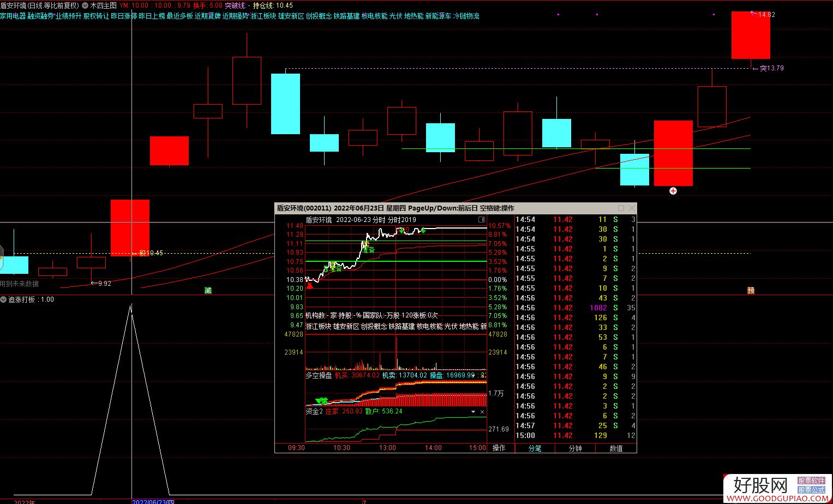The width and height of the screenshot is (833, 504).
Task: Select the 创投概念 tag in top row
Action: tap(319, 16)
